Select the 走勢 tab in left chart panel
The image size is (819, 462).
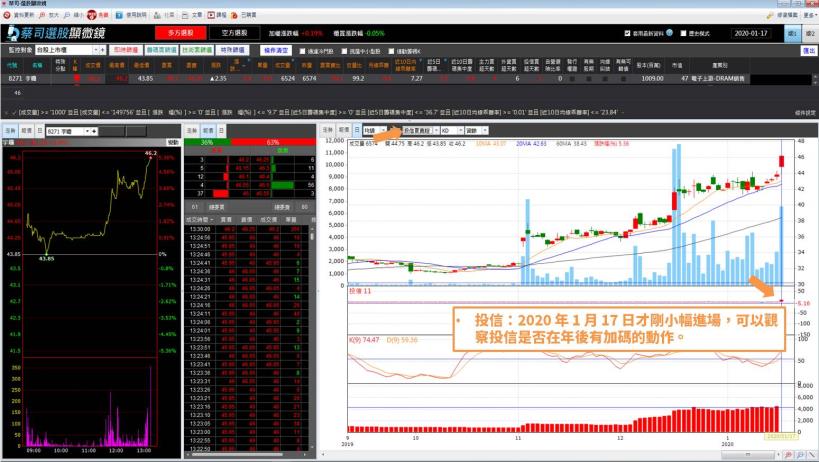11,131
